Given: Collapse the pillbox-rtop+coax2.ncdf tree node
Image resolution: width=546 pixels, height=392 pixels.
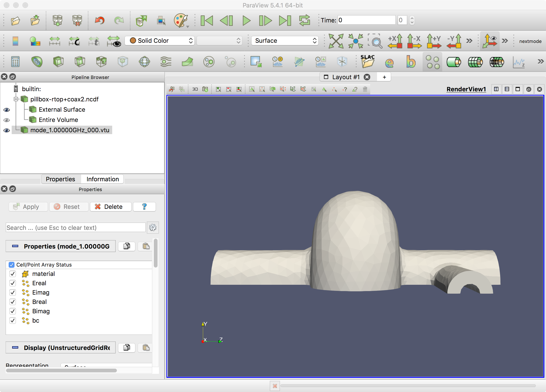Looking at the screenshot, I should point(16,99).
